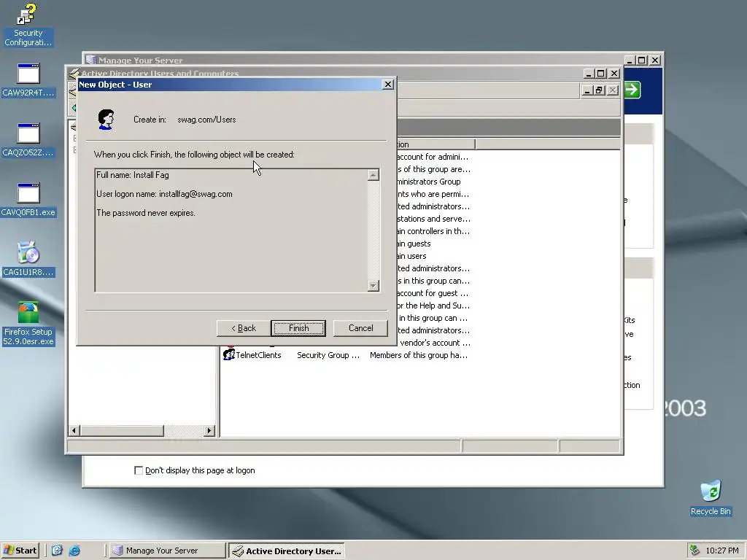Close the New Object - User dialog
The width and height of the screenshot is (747, 560).
point(388,85)
